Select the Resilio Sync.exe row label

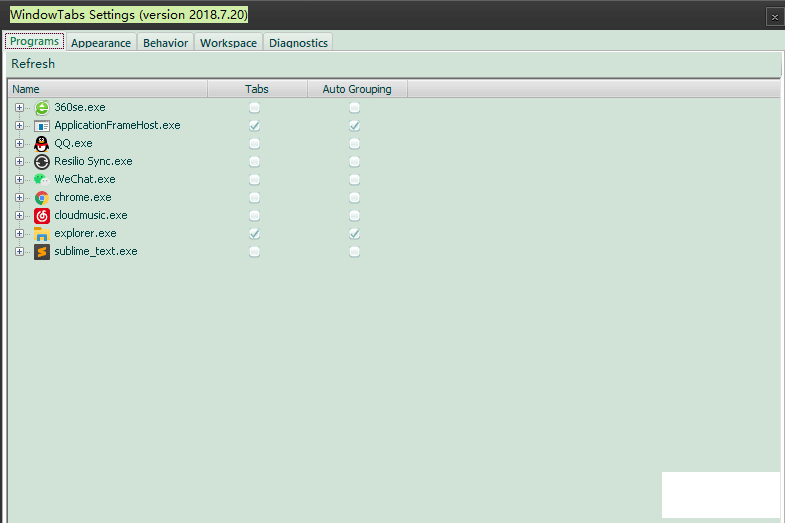pyautogui.click(x=94, y=162)
